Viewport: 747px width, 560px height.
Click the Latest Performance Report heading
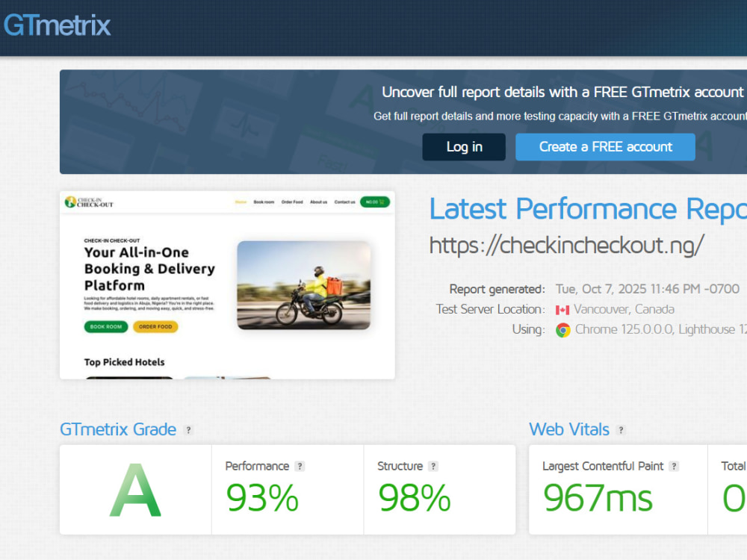click(588, 209)
